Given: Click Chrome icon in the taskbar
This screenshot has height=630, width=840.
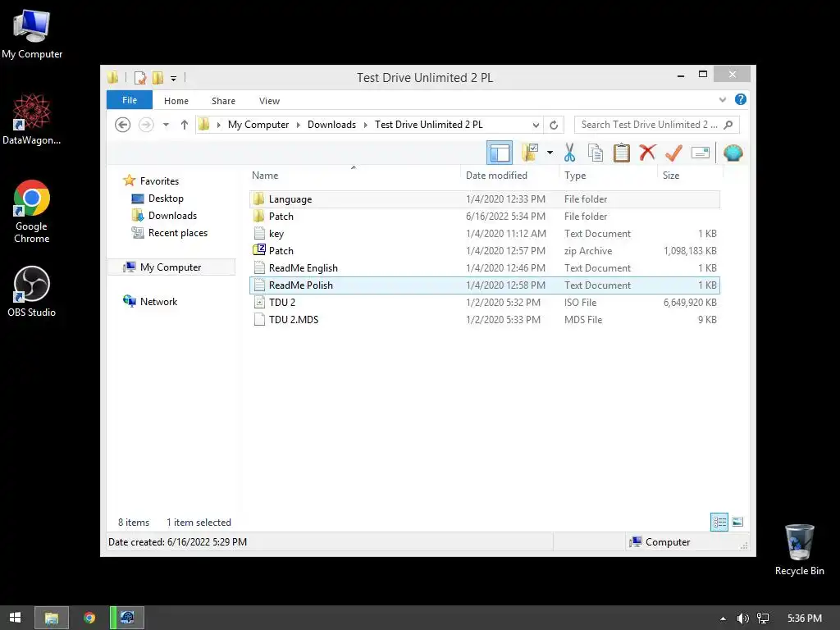Looking at the screenshot, I should coord(89,618).
